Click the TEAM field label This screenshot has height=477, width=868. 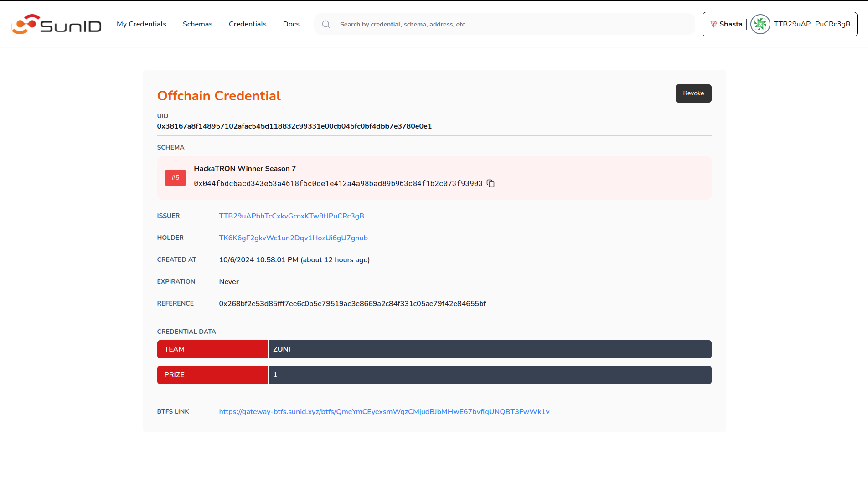tap(212, 349)
